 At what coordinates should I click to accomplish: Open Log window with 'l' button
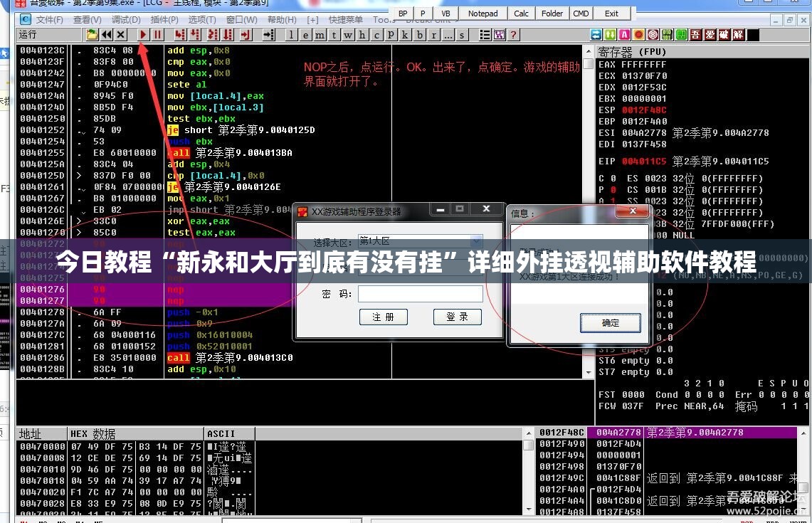[x=291, y=35]
